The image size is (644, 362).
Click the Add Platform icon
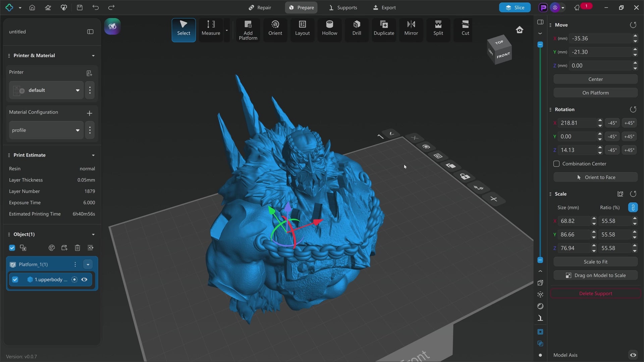click(248, 24)
